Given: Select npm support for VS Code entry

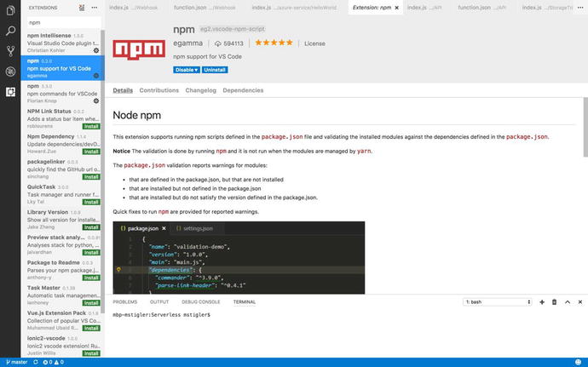Looking at the screenshot, I should click(61, 68).
